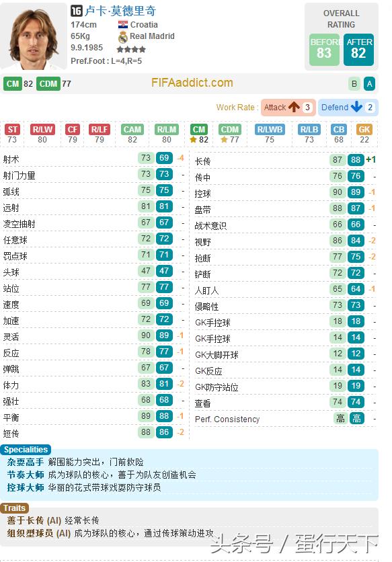The height and width of the screenshot is (562, 392).
Task: Click the four-star skill rating
Action: click(x=131, y=50)
